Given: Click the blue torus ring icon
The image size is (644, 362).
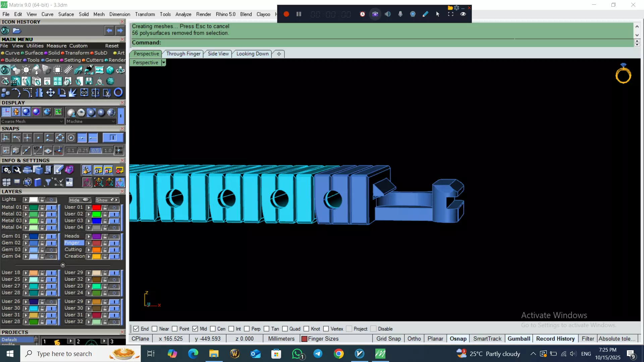Looking at the screenshot, I should point(118,93).
